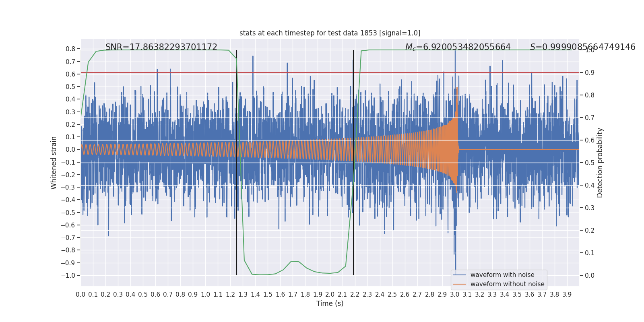Click the 'Detection probability' right axis label
This screenshot has width=644, height=322.
(x=600, y=163)
